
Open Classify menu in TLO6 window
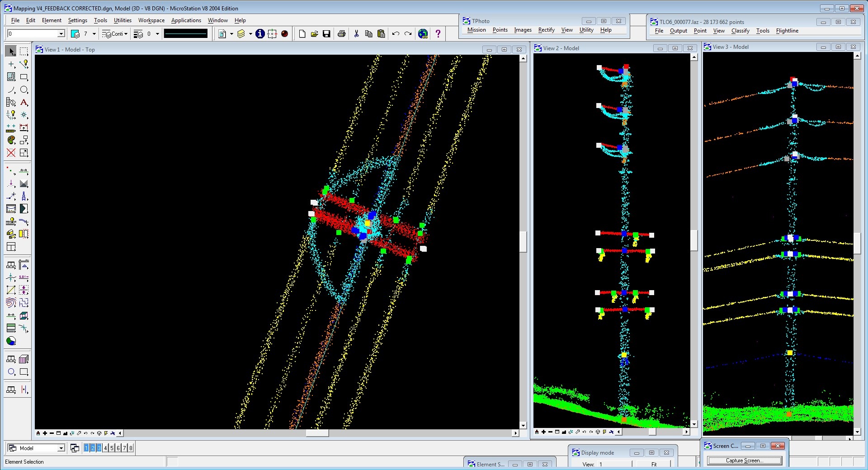pyautogui.click(x=740, y=31)
